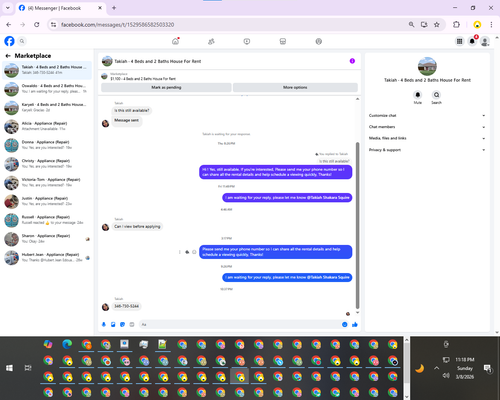This screenshot has height=400, width=500.
Task: Open the Facebook menu grid icon
Action: 459,41
